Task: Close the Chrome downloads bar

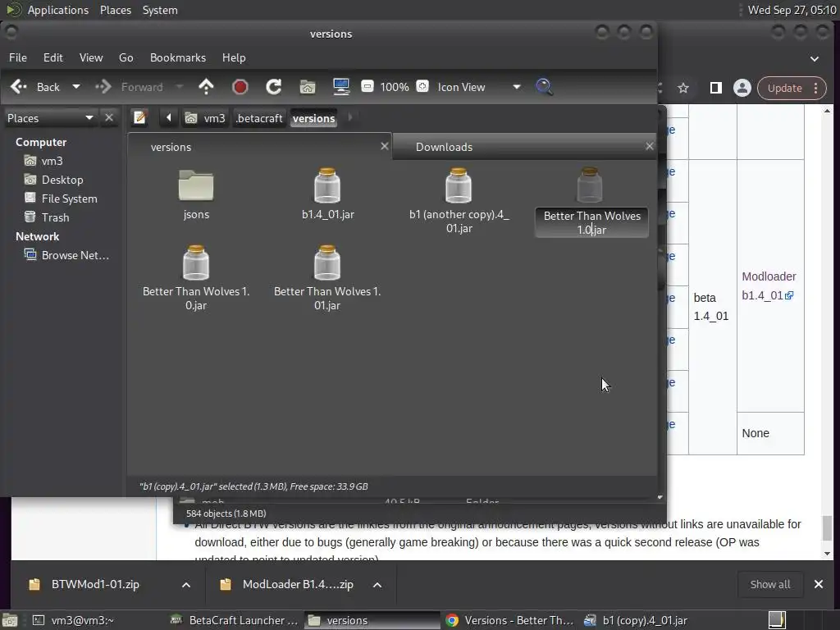Action: point(819,584)
